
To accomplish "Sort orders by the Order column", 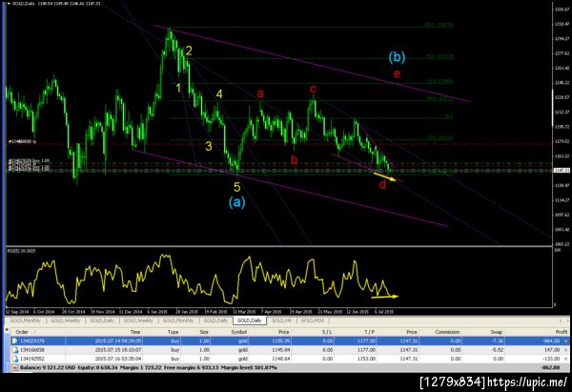I will tap(22, 332).
